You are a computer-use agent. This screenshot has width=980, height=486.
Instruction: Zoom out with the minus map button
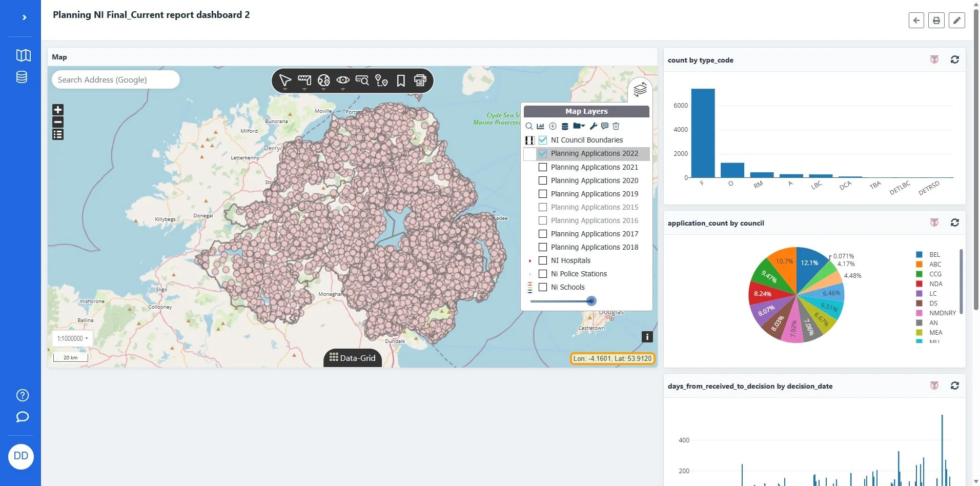(58, 122)
